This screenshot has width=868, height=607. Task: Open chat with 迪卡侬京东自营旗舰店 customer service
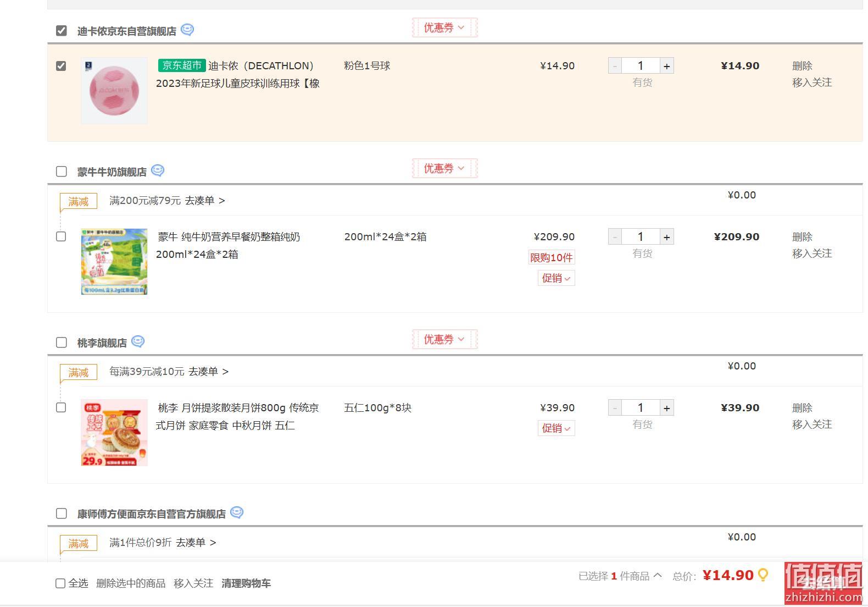(187, 30)
